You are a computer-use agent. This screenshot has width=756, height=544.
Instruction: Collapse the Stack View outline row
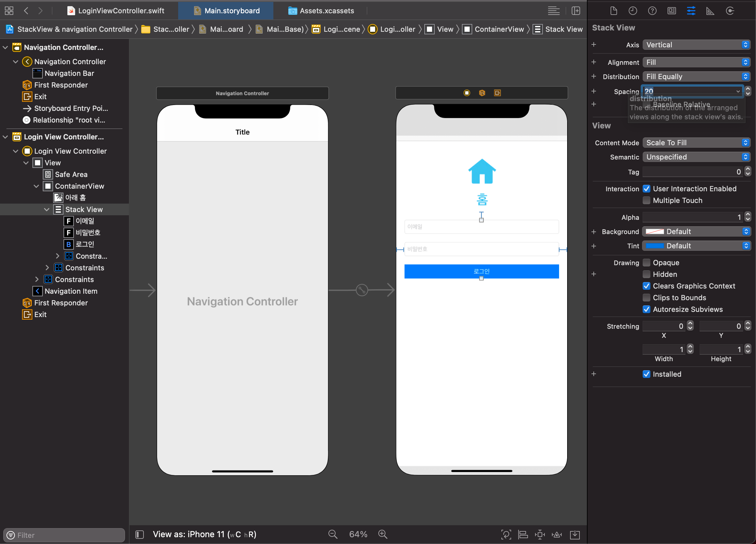(x=47, y=209)
